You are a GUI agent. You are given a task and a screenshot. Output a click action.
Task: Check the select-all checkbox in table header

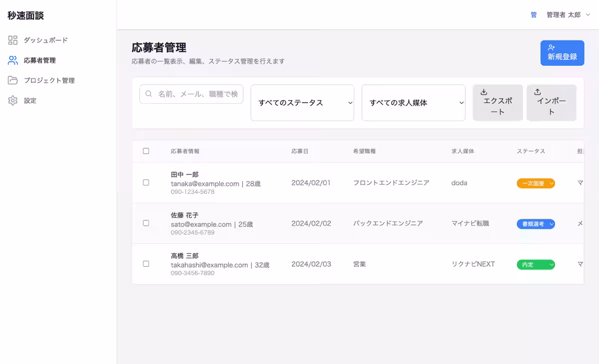(146, 151)
